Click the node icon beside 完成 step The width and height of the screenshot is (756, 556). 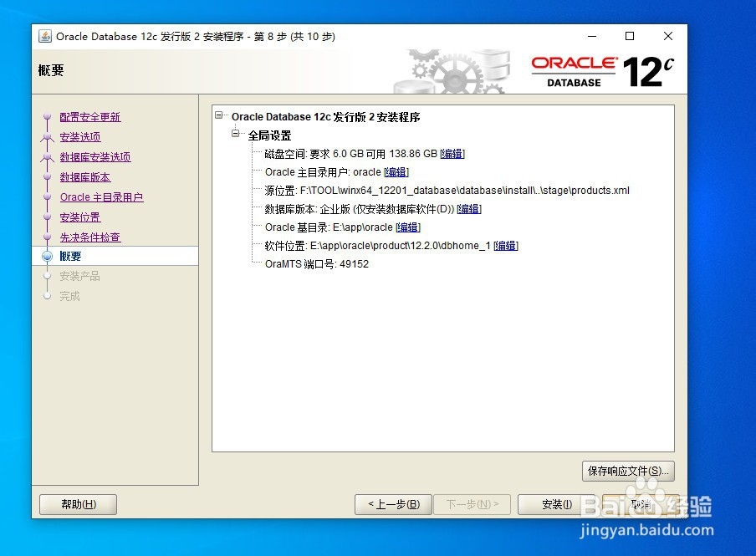(49, 296)
